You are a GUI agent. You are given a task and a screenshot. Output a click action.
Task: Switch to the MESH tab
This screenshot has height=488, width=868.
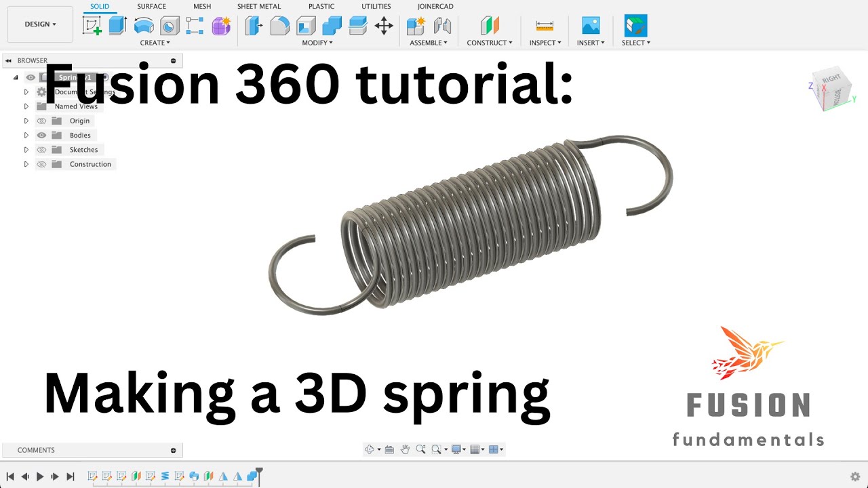pos(202,6)
